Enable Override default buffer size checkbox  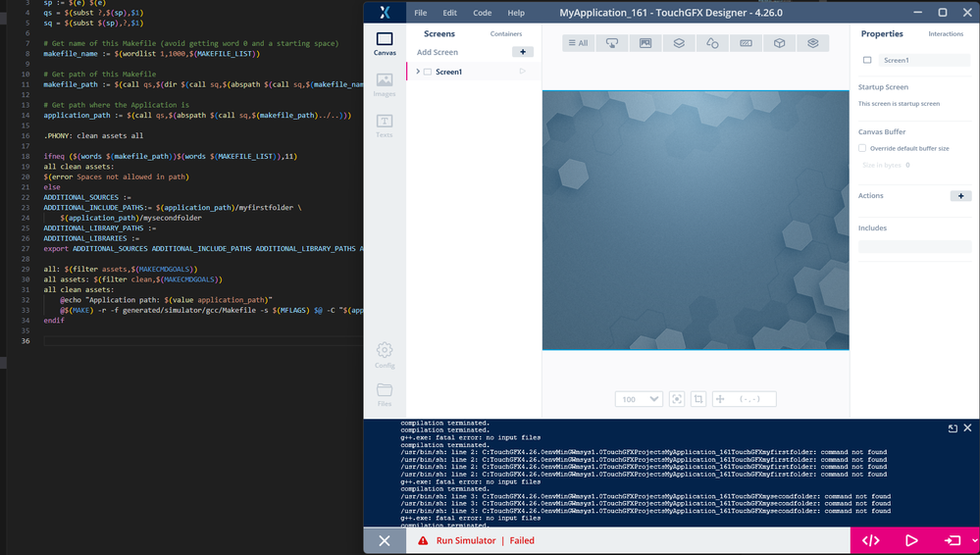tap(862, 148)
